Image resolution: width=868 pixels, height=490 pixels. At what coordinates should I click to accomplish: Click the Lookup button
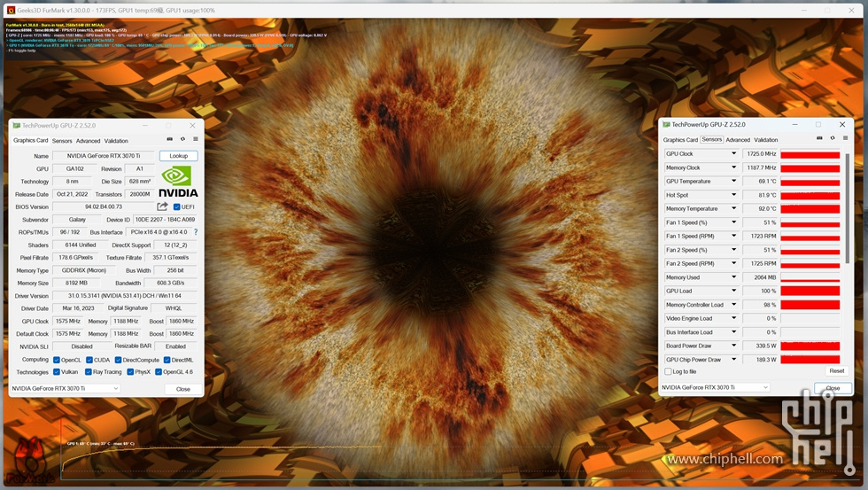pyautogui.click(x=178, y=156)
